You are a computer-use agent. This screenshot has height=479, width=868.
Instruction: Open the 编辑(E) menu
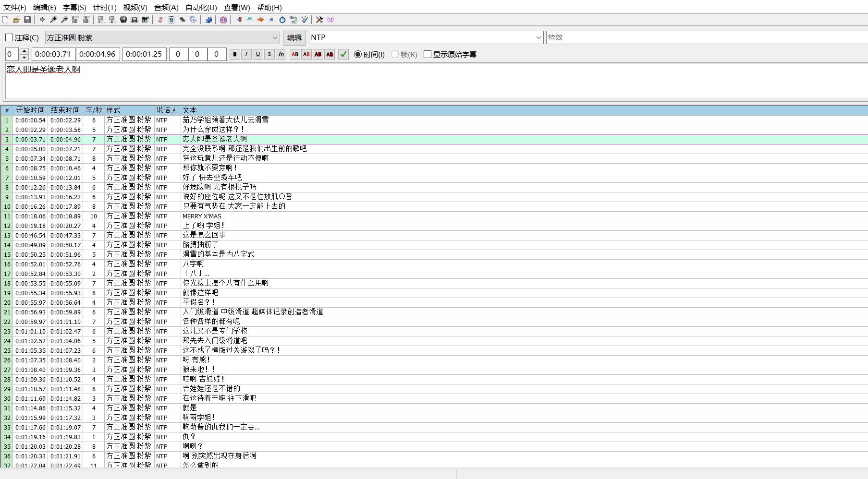(45, 8)
